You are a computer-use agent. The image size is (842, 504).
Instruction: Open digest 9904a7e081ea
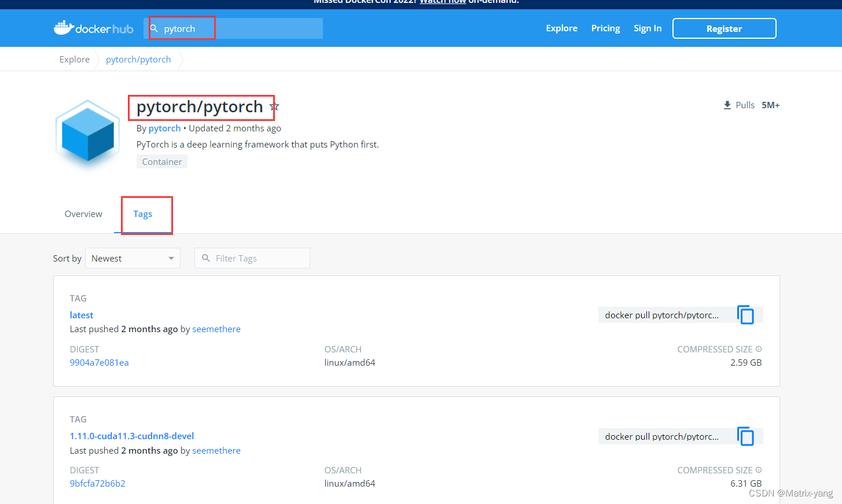[x=100, y=362]
